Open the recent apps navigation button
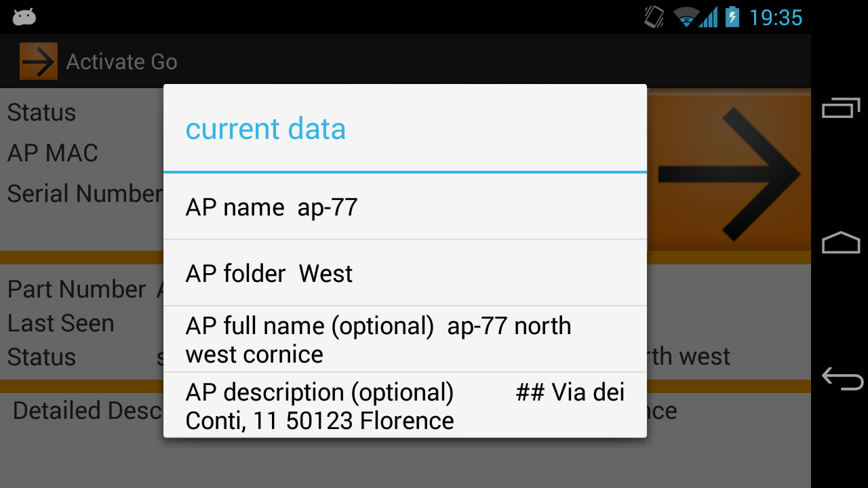This screenshot has height=488, width=868. pyautogui.click(x=841, y=108)
